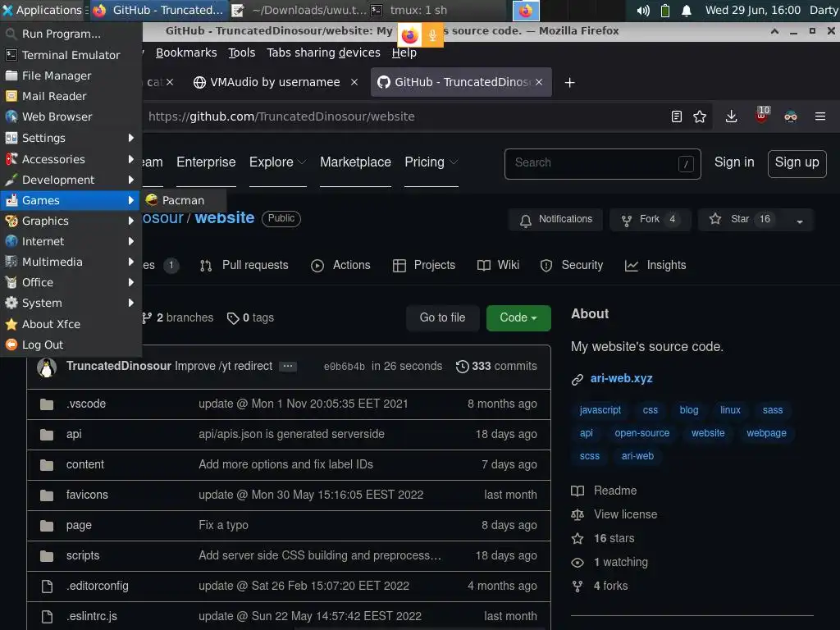Open the Wiki tab
The image size is (840, 630).
point(498,265)
